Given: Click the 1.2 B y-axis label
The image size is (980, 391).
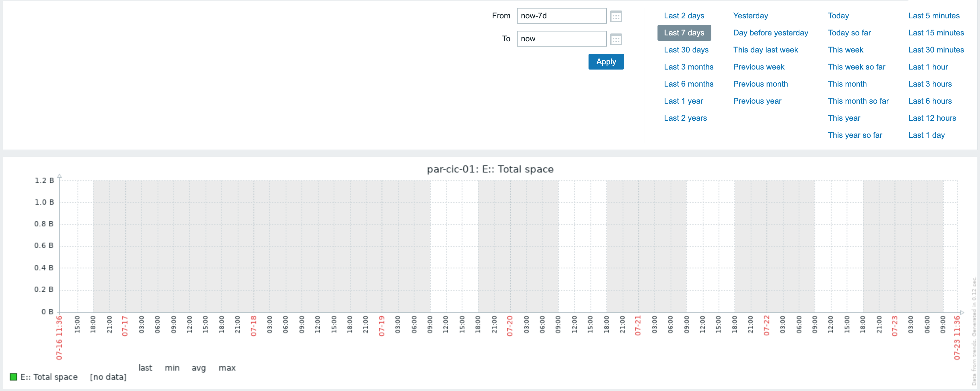Looking at the screenshot, I should [x=44, y=180].
